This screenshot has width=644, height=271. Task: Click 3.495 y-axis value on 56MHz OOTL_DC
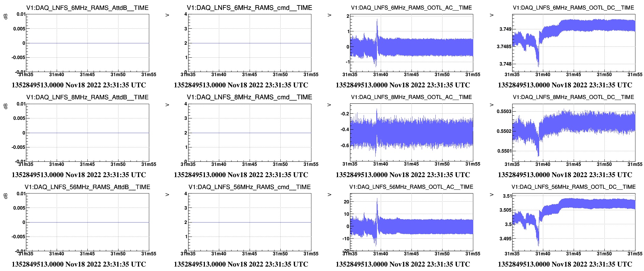tap(505, 239)
